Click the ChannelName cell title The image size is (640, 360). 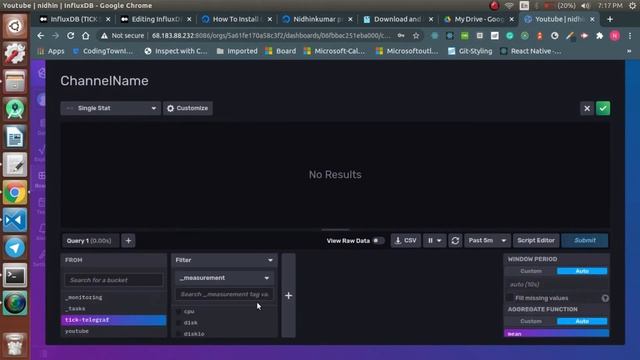coord(104,81)
